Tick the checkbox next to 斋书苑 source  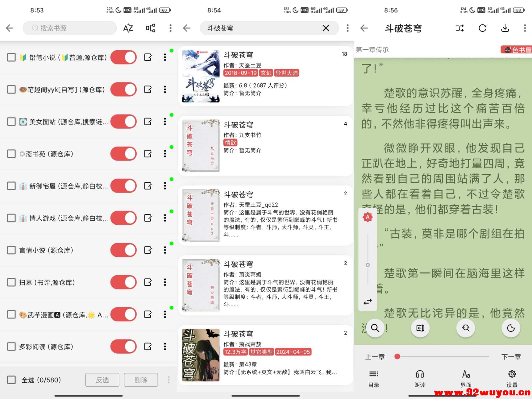(x=11, y=154)
